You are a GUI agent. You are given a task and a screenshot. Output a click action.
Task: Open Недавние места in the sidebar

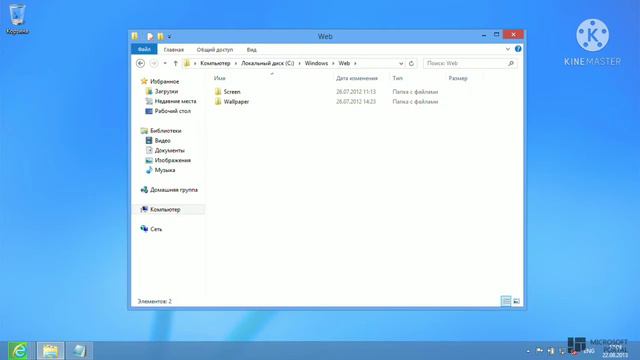point(175,101)
